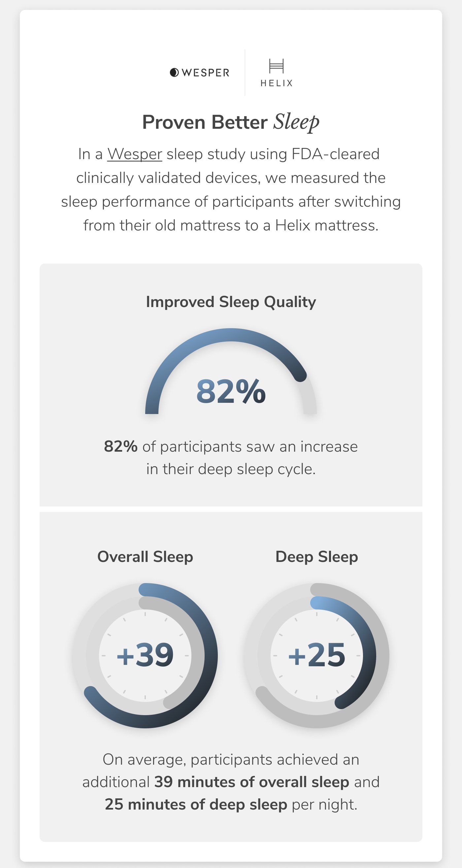Click bold "25 minutes of deep sleep" text
This screenshot has height=868, width=462.
tap(196, 804)
